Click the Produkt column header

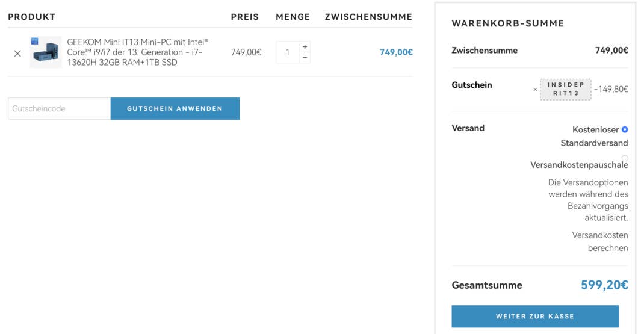pyautogui.click(x=32, y=17)
